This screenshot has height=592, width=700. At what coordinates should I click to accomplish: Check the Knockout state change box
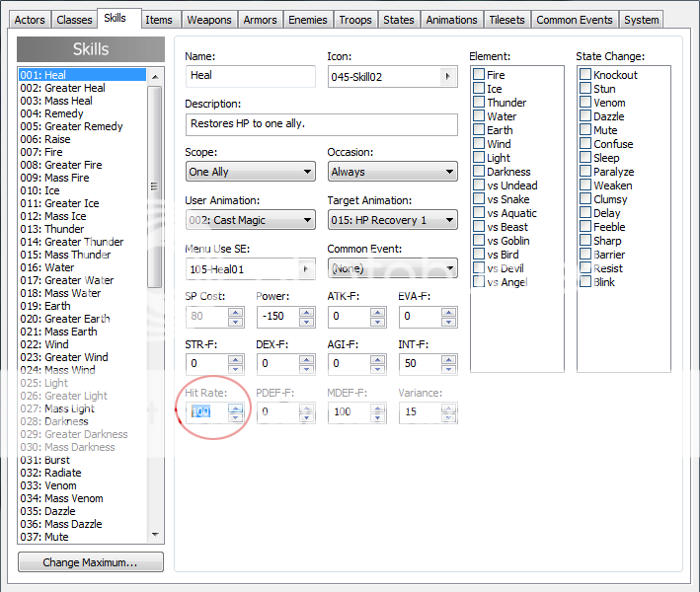(x=585, y=75)
